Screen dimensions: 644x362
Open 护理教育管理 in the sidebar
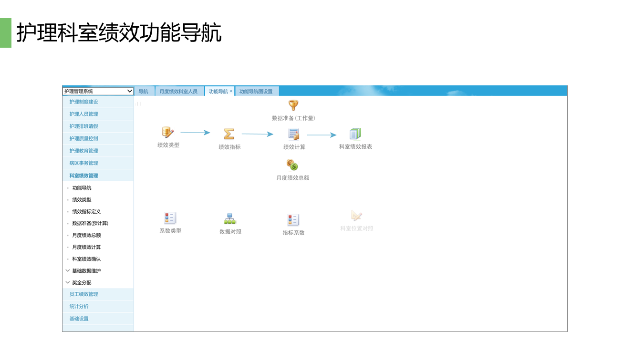tap(98, 151)
